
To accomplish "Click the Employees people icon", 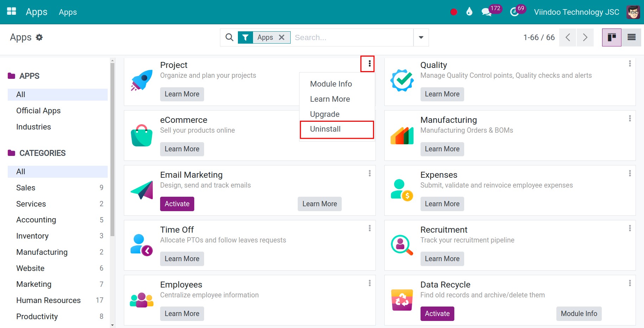I will click(x=141, y=300).
